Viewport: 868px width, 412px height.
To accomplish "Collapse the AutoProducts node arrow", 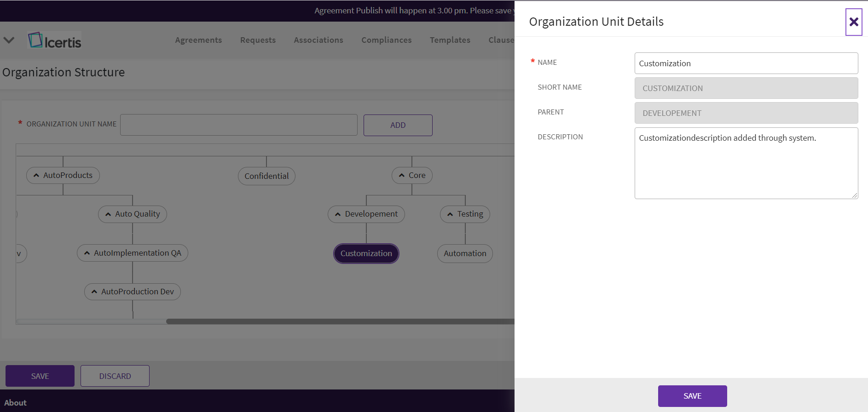I will [x=36, y=176].
